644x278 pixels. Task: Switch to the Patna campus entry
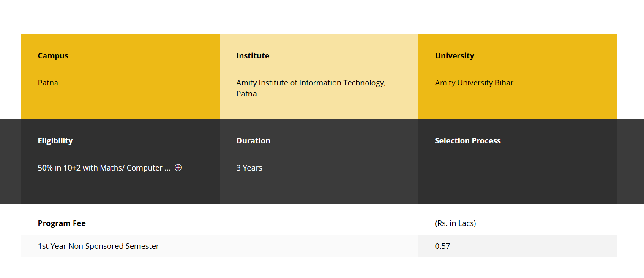pos(48,83)
